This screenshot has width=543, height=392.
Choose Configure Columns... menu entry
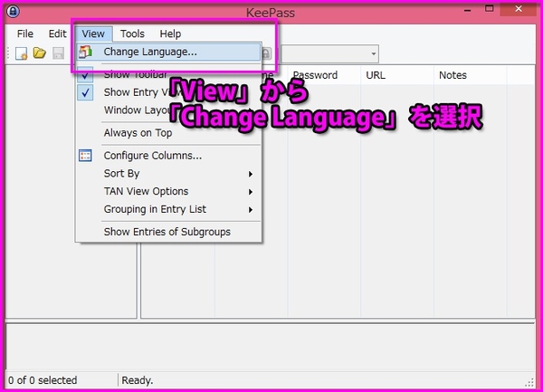168,156
